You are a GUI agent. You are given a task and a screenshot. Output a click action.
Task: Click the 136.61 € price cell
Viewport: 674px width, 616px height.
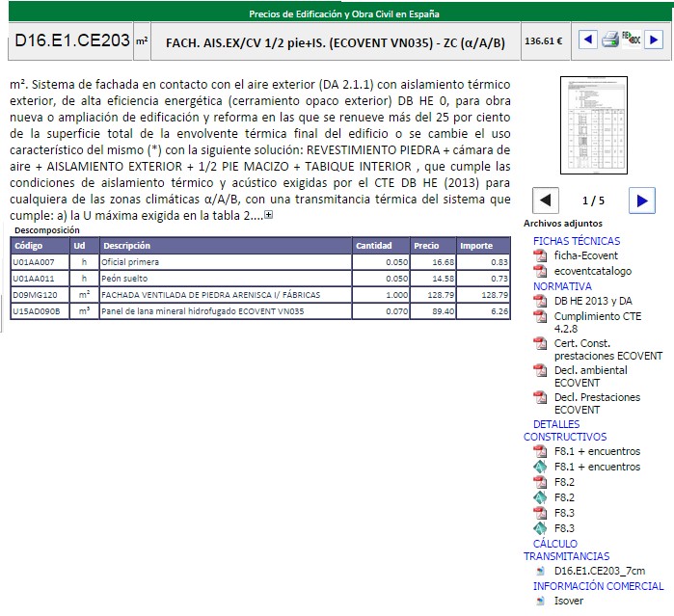(545, 41)
